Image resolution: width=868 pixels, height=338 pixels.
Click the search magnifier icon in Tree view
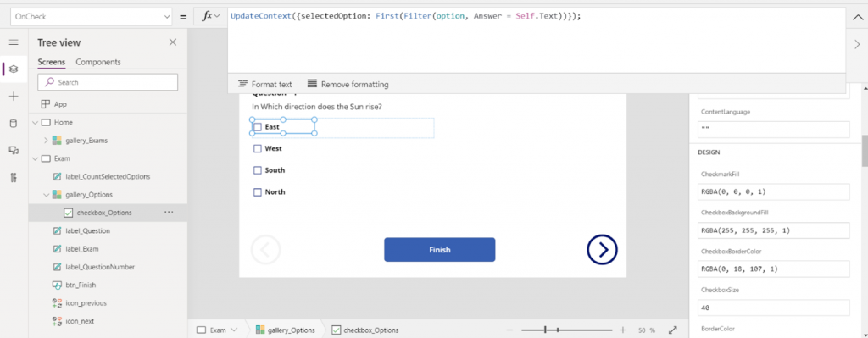(x=50, y=82)
